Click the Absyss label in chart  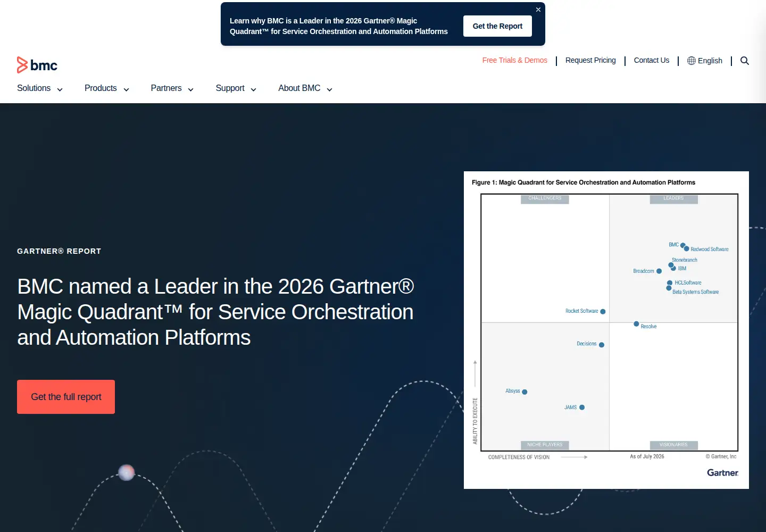coord(513,391)
